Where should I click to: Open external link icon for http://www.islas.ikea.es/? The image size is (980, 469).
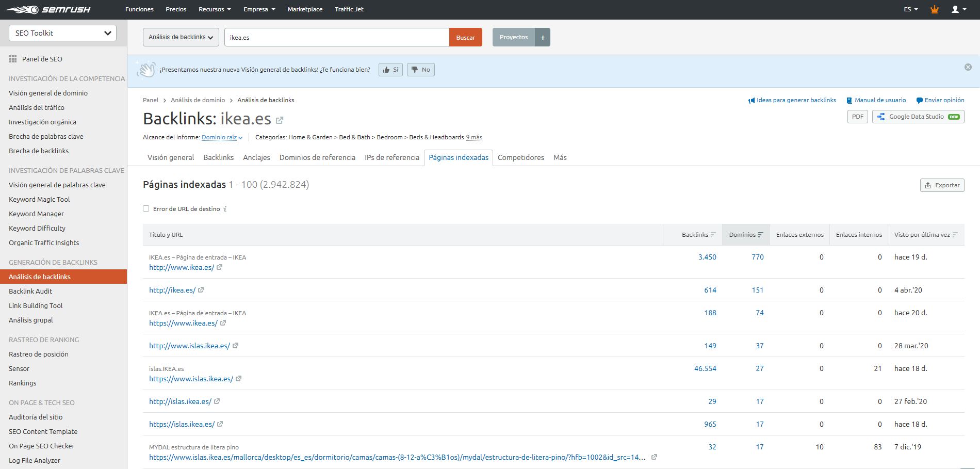coord(236,346)
